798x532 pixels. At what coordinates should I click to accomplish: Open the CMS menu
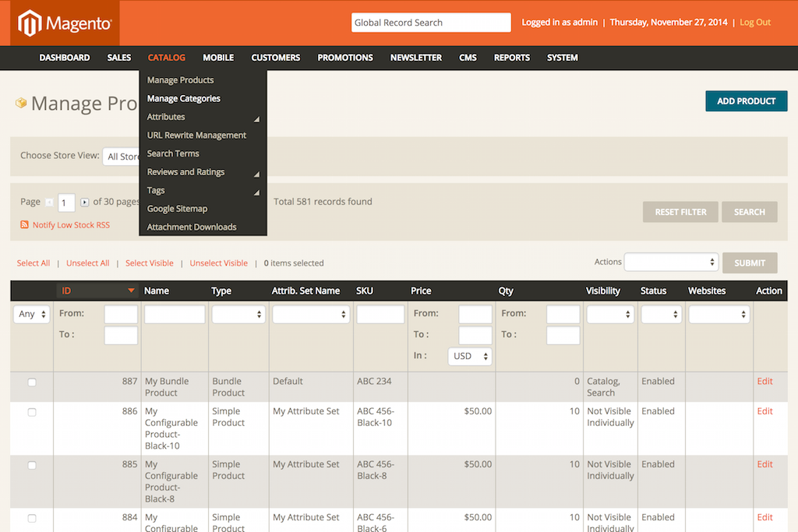(468, 58)
